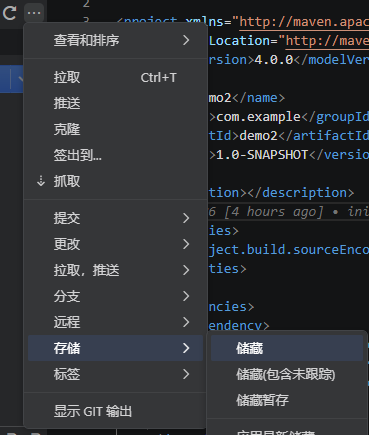Click chevron arrow beside 拉取，推送
The width and height of the screenshot is (369, 435).
click(x=186, y=270)
